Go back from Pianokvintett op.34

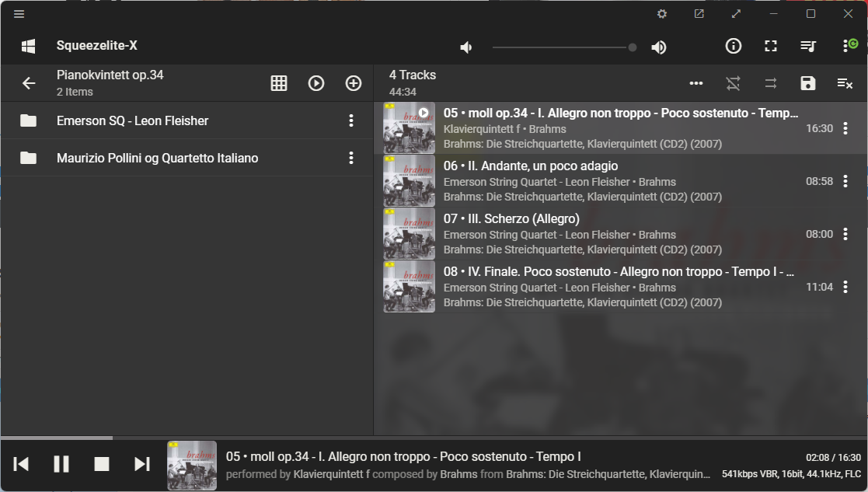point(29,83)
